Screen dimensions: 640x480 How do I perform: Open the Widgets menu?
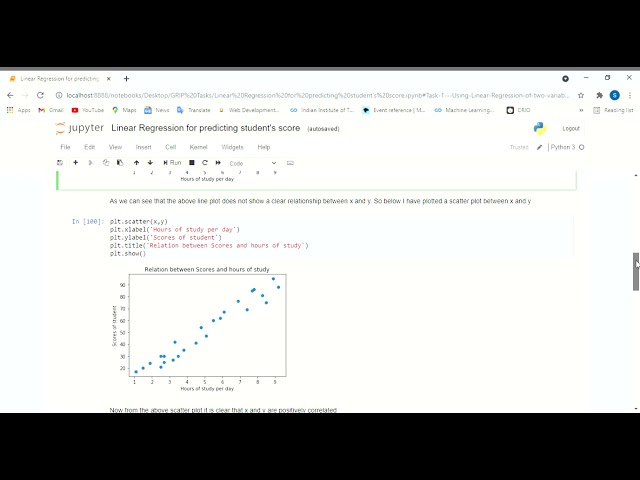tap(232, 147)
